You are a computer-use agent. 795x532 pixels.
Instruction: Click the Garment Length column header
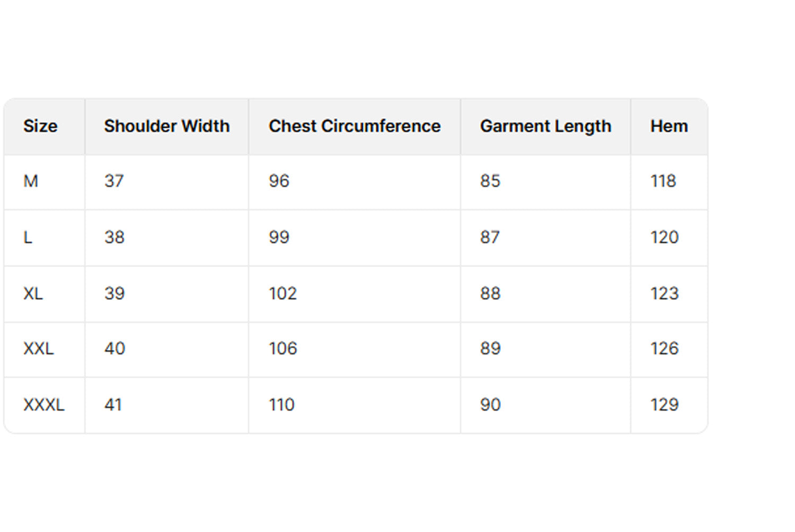pos(545,126)
